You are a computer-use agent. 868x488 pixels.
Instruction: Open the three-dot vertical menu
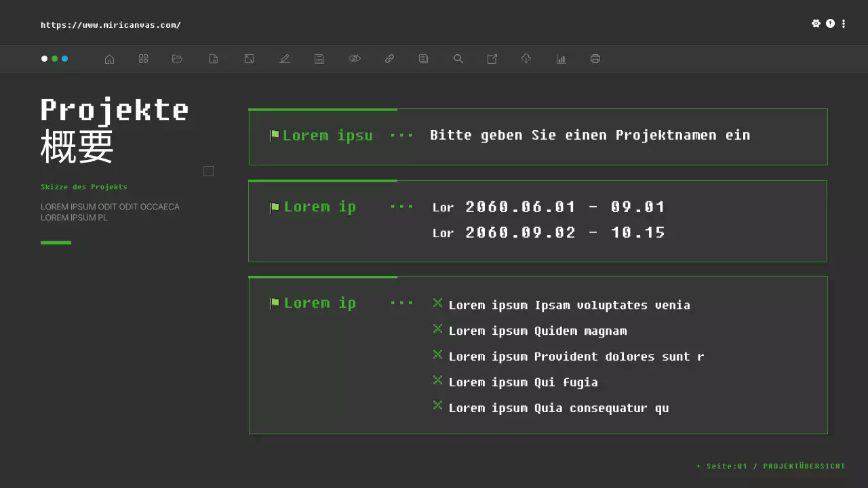844,24
